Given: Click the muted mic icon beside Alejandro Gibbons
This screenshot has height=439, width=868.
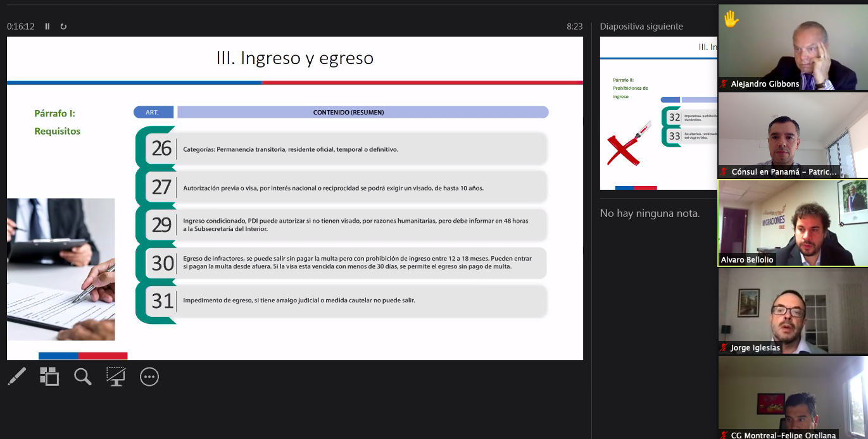Looking at the screenshot, I should click(724, 83).
